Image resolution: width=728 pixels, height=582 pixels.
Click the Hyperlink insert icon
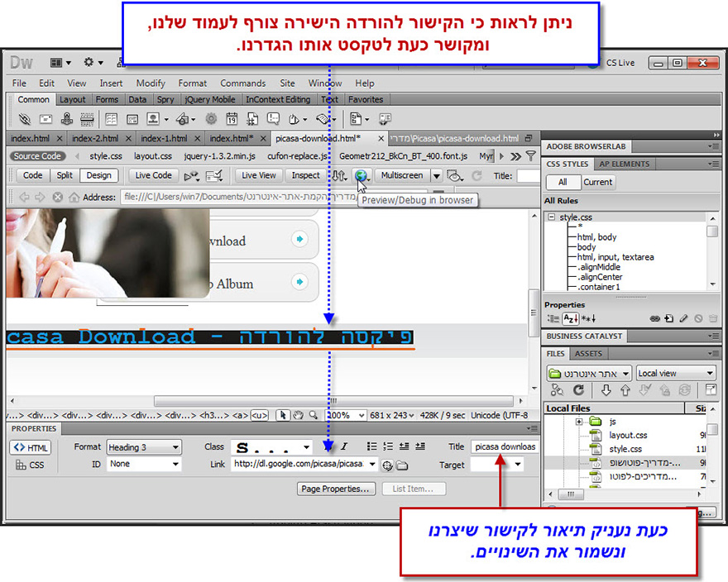[24, 119]
